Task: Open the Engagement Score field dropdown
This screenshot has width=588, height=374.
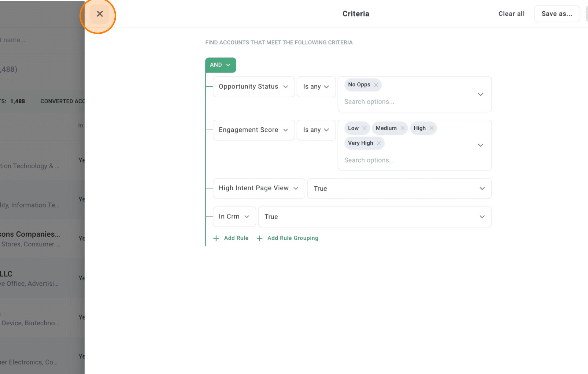Action: [x=254, y=130]
